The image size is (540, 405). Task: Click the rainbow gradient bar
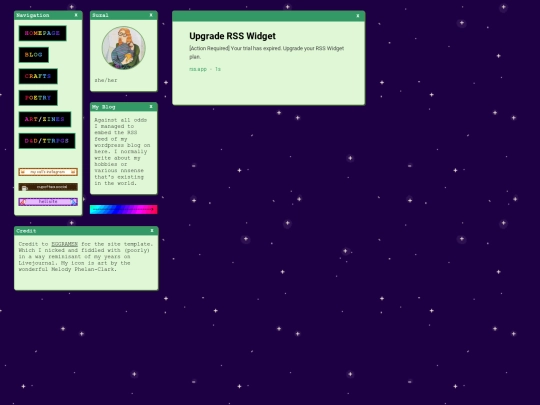tap(124, 209)
